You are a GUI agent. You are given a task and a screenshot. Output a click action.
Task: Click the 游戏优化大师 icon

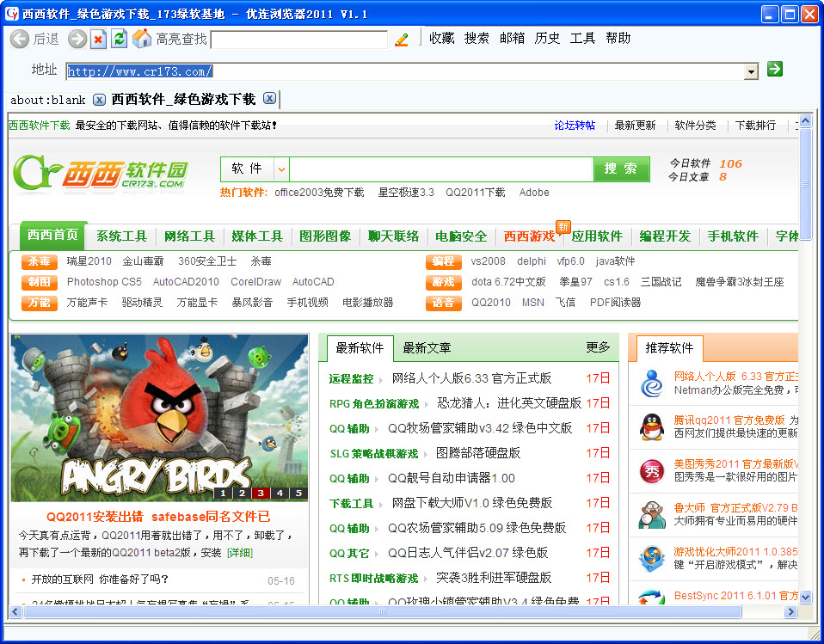coord(652,558)
